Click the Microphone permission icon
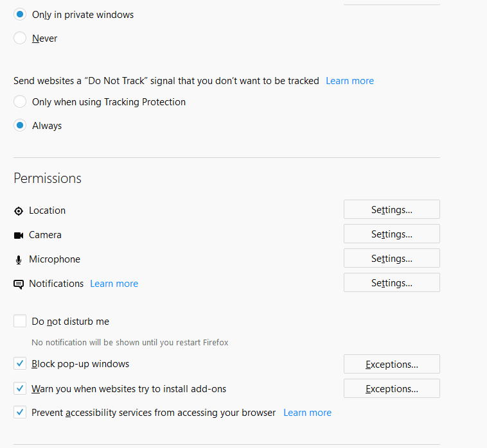 [x=19, y=260]
